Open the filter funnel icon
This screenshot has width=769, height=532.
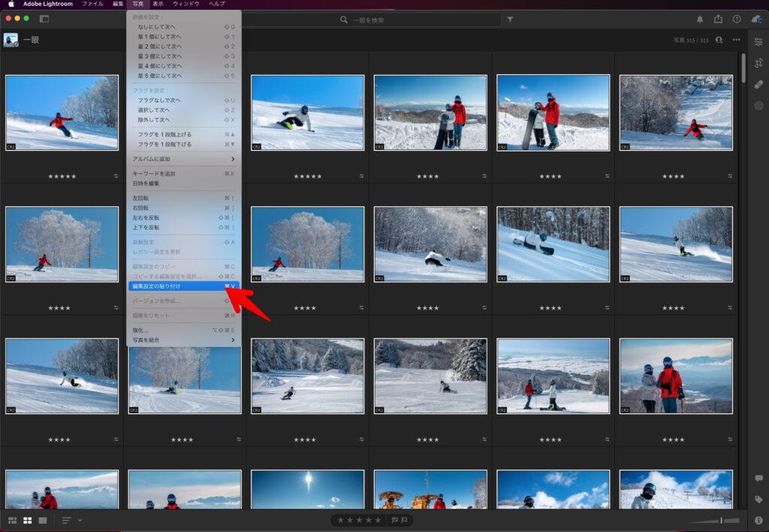pyautogui.click(x=510, y=20)
